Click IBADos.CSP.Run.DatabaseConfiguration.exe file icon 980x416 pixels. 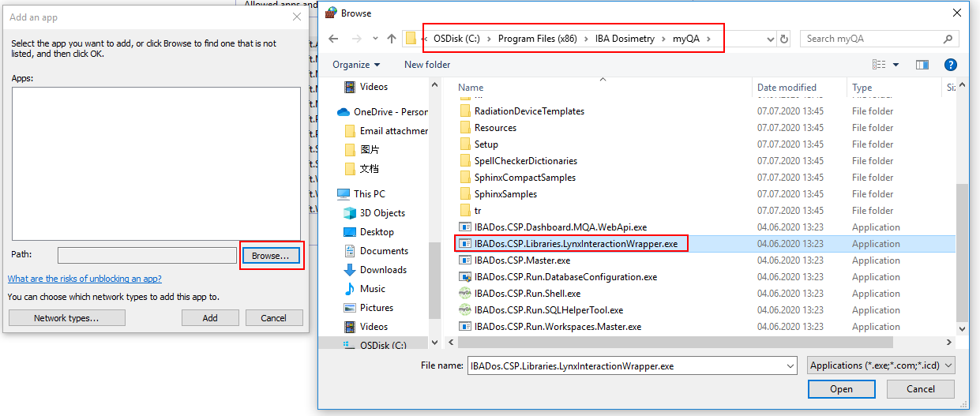(x=465, y=277)
